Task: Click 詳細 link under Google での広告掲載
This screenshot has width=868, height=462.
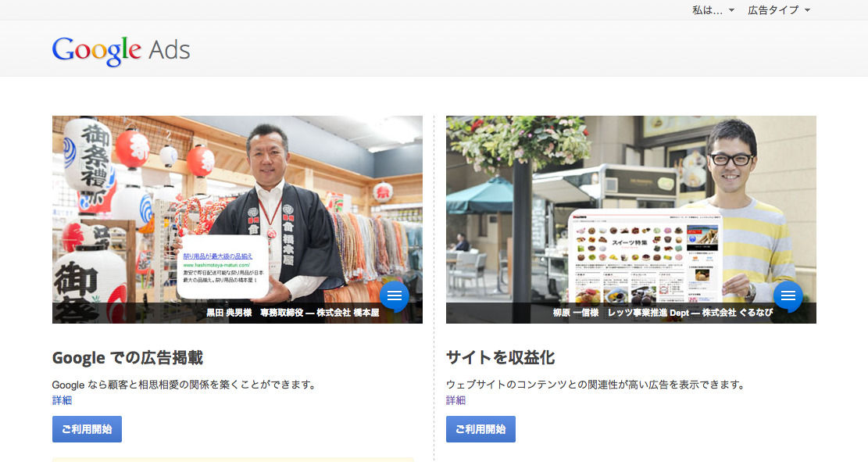Action: coord(62,400)
